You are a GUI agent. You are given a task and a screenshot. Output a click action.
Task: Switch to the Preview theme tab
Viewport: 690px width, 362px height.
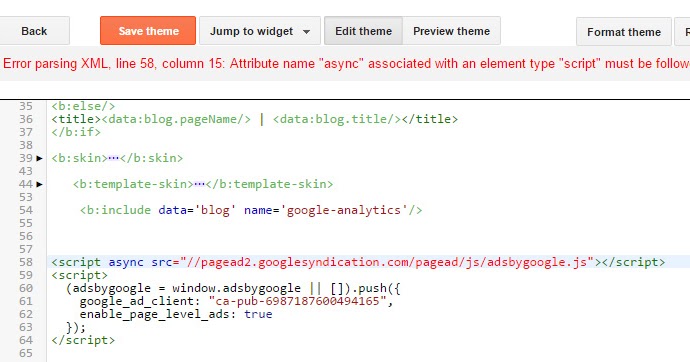(451, 31)
